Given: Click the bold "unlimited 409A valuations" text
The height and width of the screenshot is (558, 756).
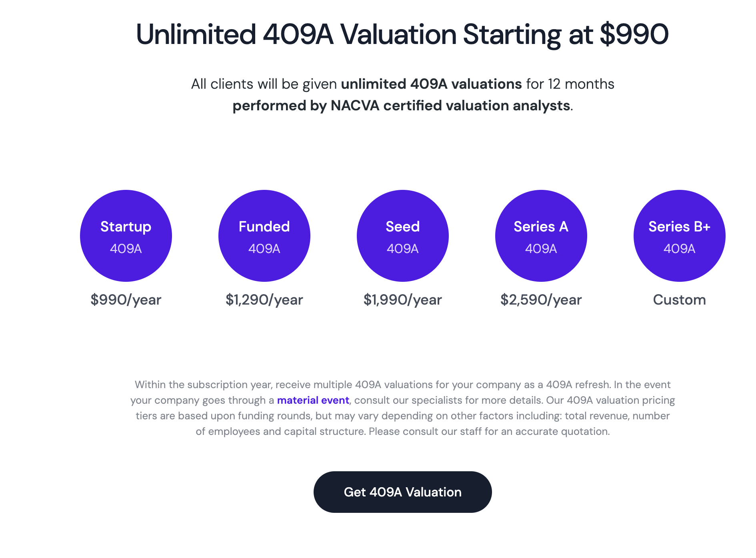Looking at the screenshot, I should click(431, 84).
